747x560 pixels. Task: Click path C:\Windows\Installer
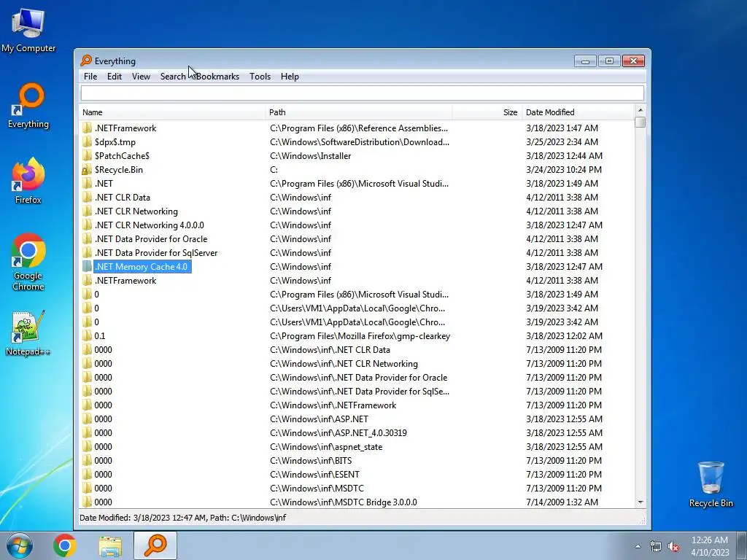tap(310, 156)
